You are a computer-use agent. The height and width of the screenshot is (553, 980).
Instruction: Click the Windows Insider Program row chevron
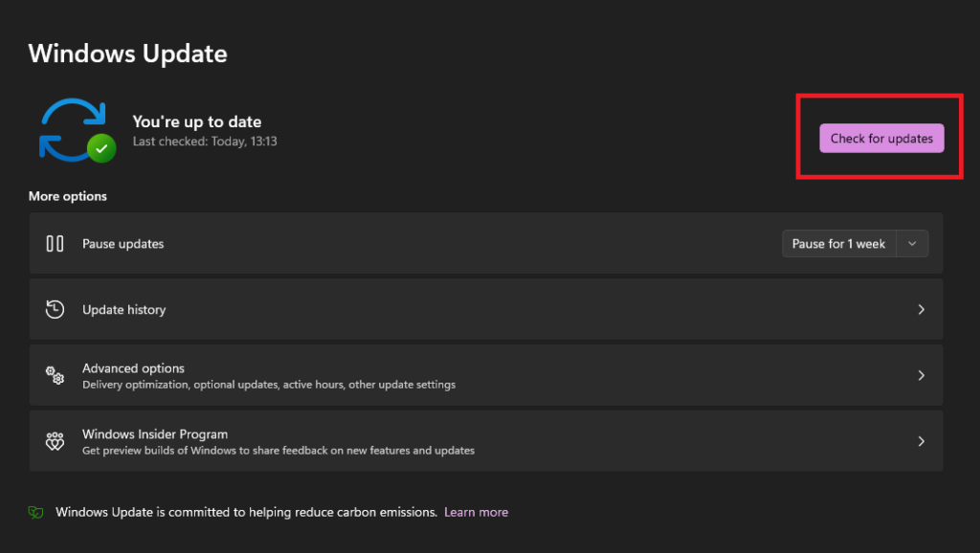click(921, 441)
